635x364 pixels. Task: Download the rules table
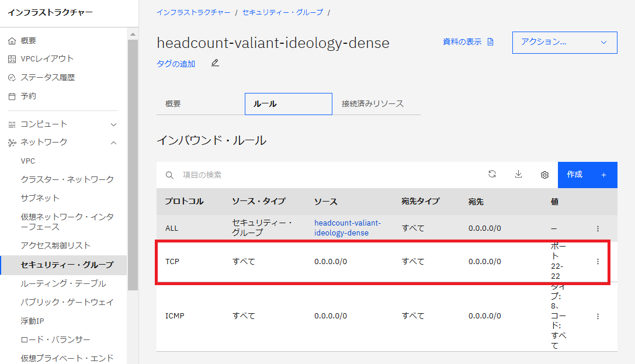(x=518, y=174)
